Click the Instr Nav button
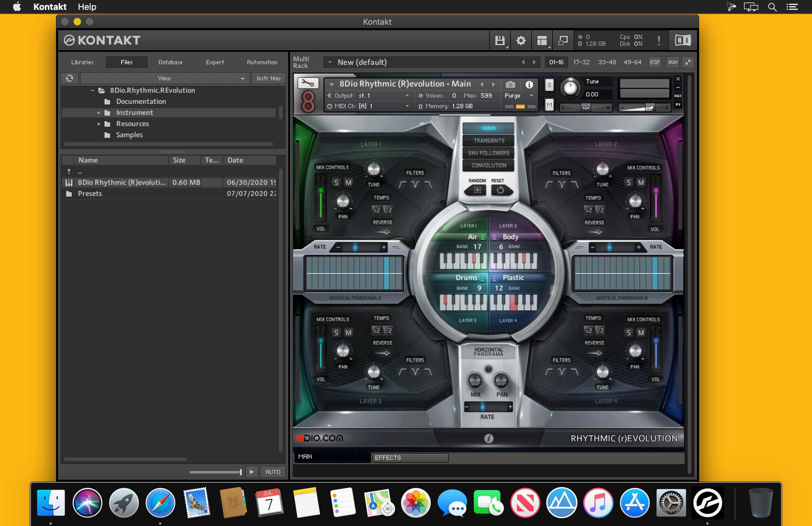 [x=268, y=78]
